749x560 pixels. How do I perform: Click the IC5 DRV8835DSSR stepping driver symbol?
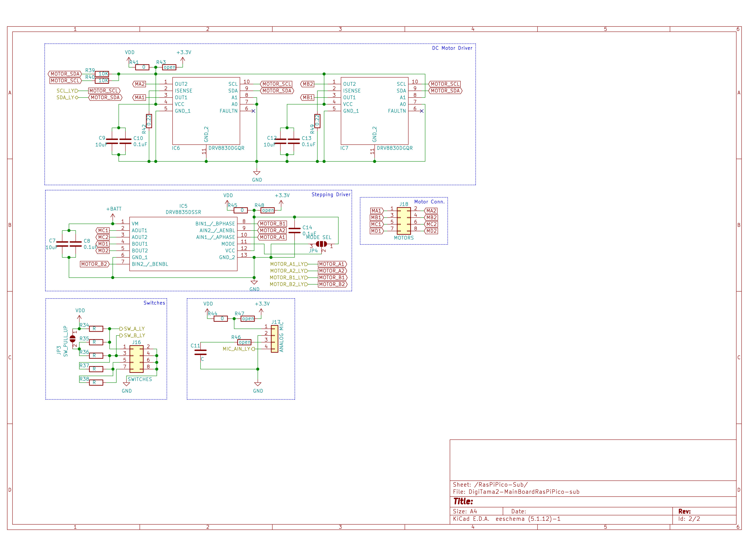click(183, 244)
